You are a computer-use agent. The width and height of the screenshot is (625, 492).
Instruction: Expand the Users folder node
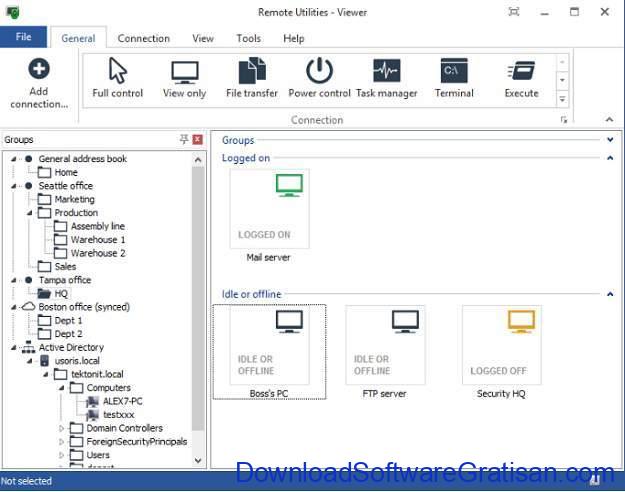61,455
